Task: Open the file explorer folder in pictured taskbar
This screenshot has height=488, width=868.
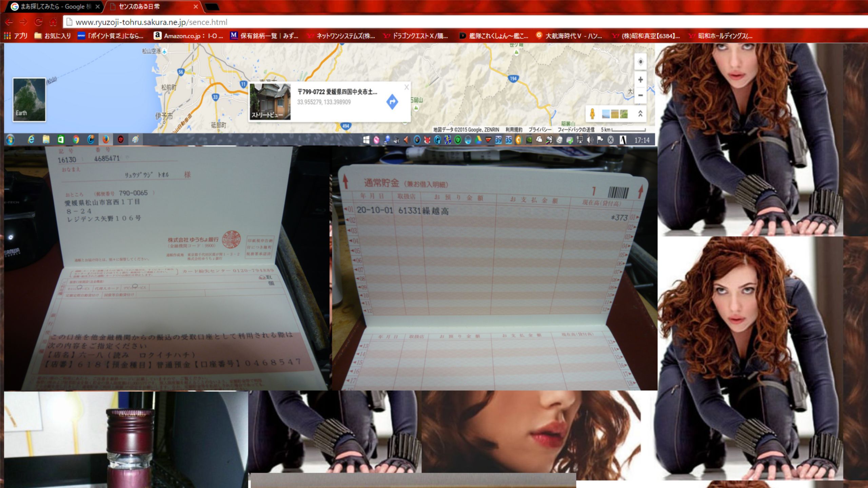Action: (x=46, y=139)
